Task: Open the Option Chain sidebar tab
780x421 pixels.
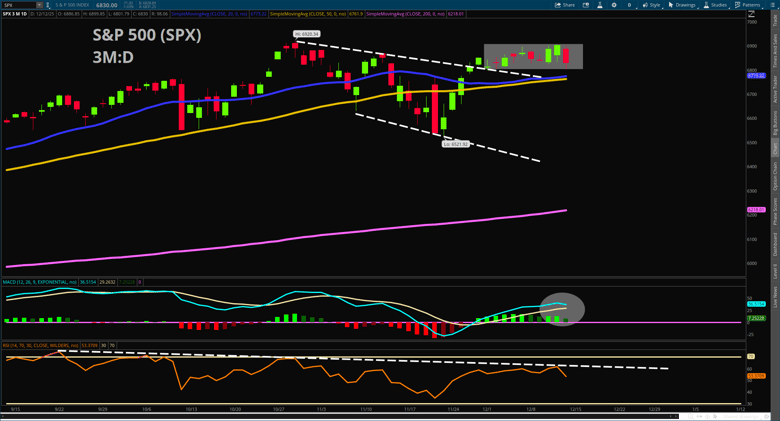Action: point(775,176)
